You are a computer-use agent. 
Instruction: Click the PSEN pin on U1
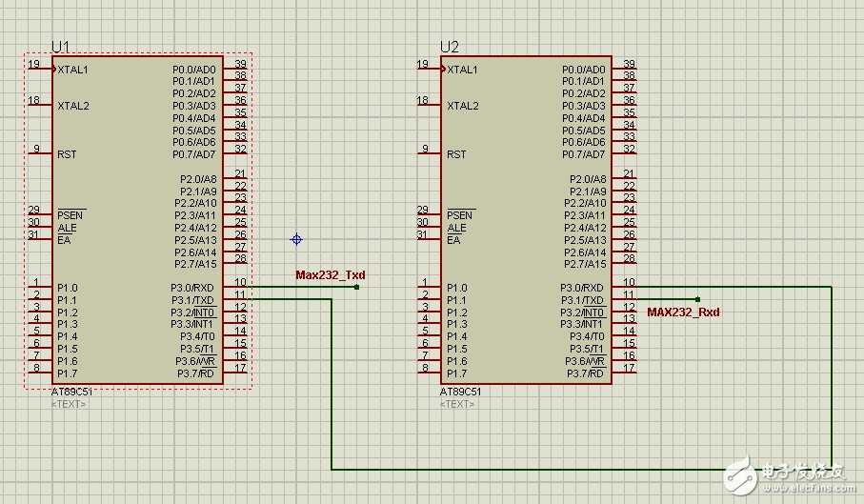pyautogui.click(x=70, y=215)
